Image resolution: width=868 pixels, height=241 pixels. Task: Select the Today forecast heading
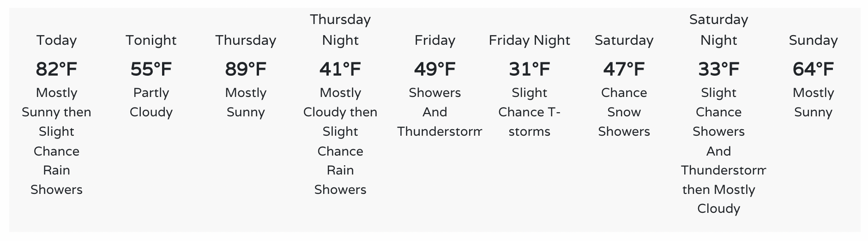coord(56,41)
